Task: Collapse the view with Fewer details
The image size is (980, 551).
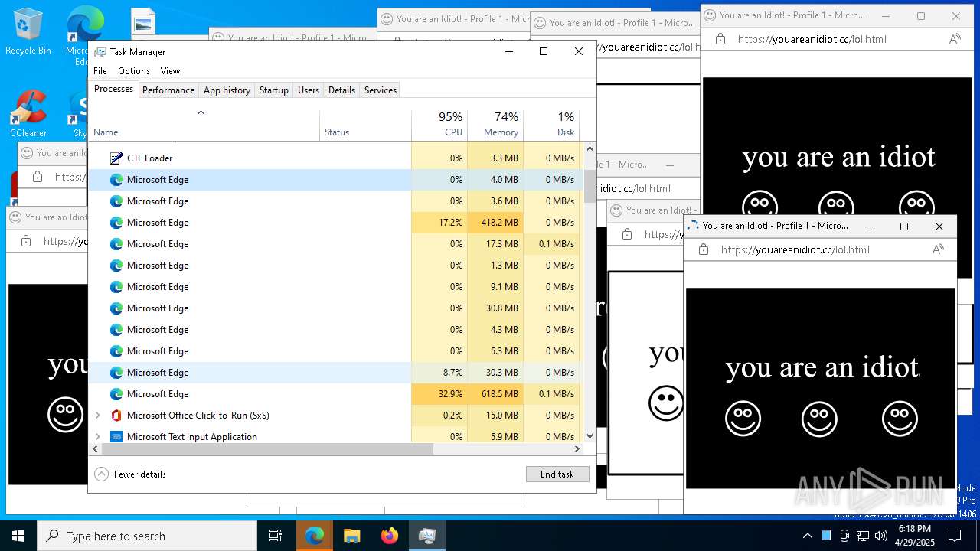Action: click(x=130, y=474)
